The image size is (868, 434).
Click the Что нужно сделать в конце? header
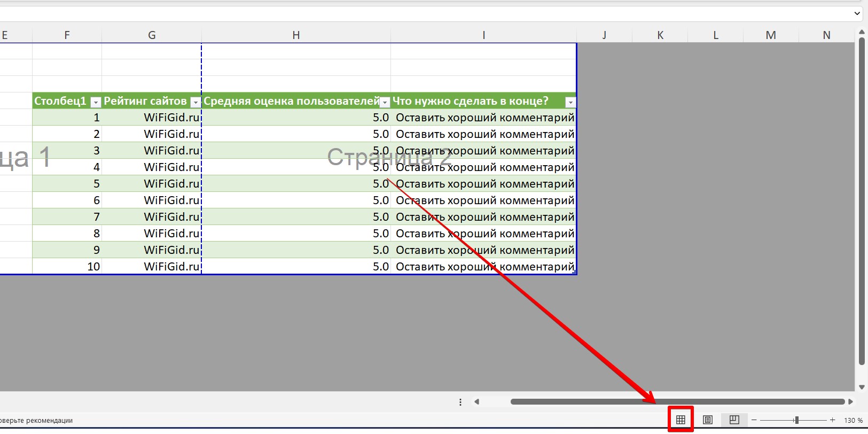click(x=483, y=101)
